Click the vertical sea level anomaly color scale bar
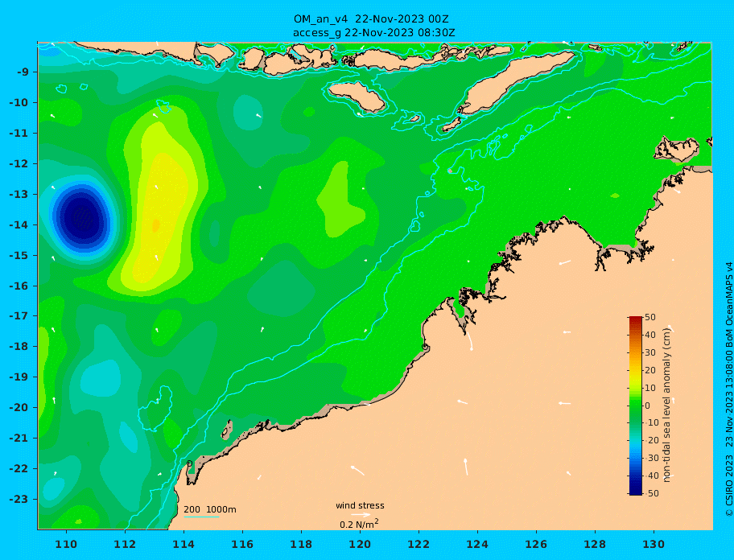Viewport: 734px width, 560px height. (x=636, y=406)
